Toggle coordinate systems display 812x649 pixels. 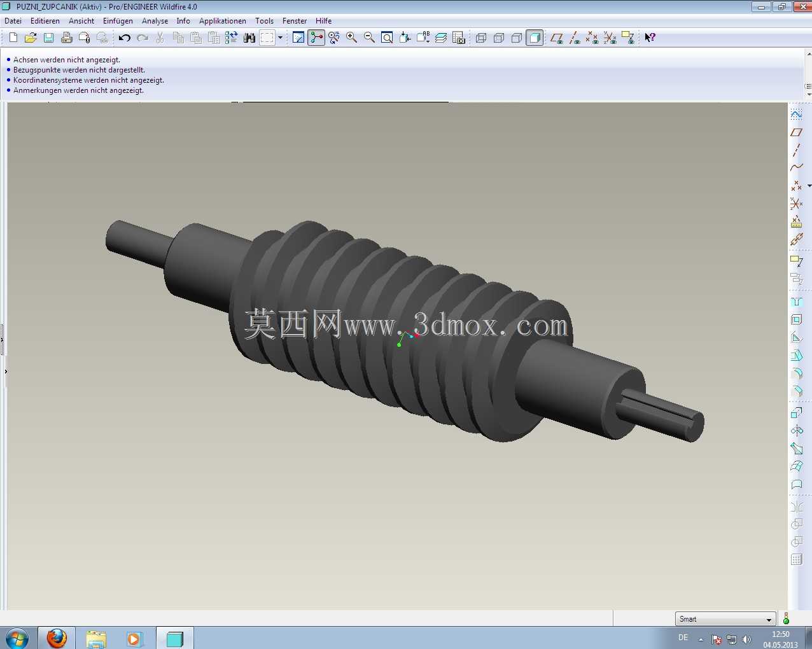[x=610, y=38]
